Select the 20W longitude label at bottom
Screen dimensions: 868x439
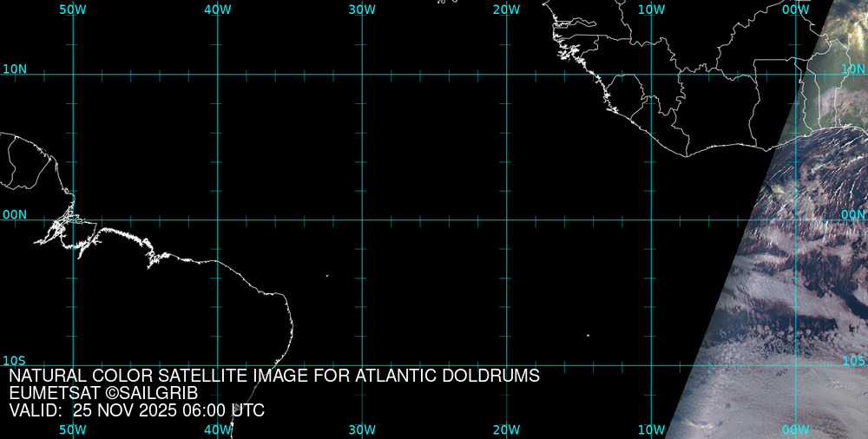506,429
